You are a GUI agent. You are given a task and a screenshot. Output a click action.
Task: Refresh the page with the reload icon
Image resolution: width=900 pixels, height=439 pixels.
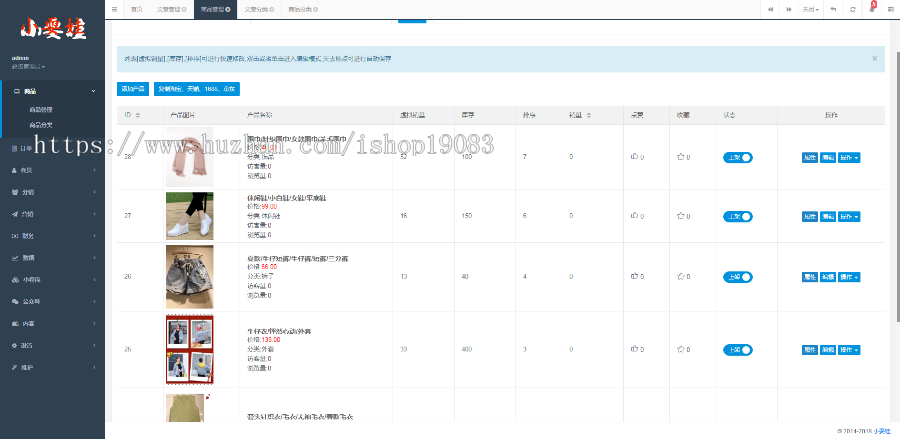853,9
